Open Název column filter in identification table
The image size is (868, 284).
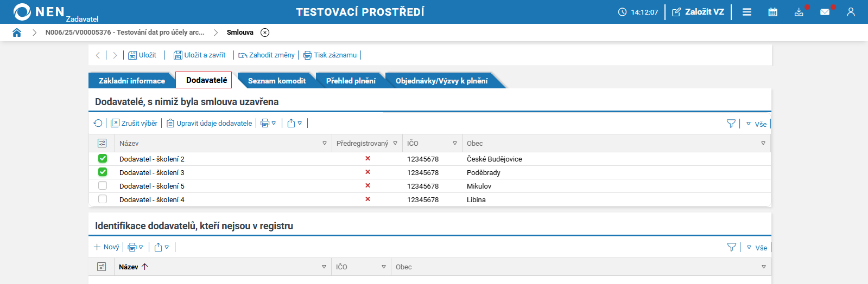tap(324, 267)
